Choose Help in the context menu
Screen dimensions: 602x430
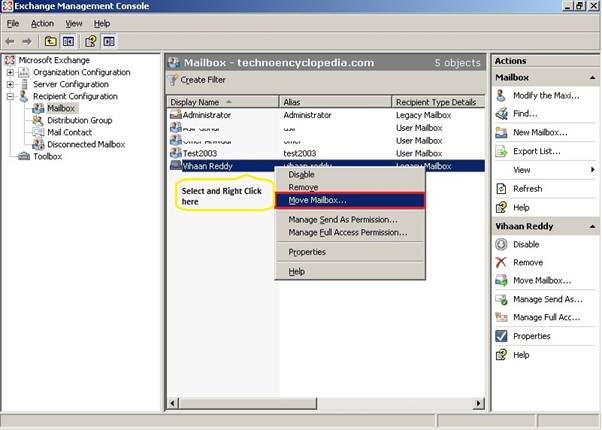(x=350, y=271)
